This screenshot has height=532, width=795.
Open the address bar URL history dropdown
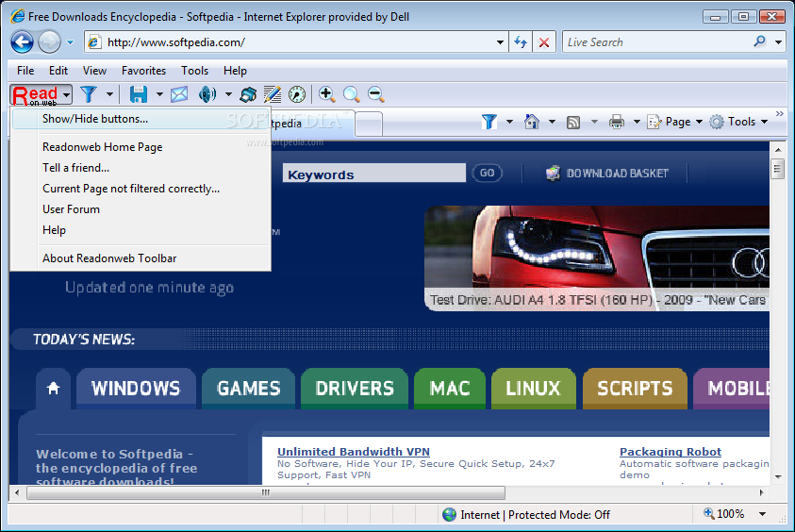point(500,42)
